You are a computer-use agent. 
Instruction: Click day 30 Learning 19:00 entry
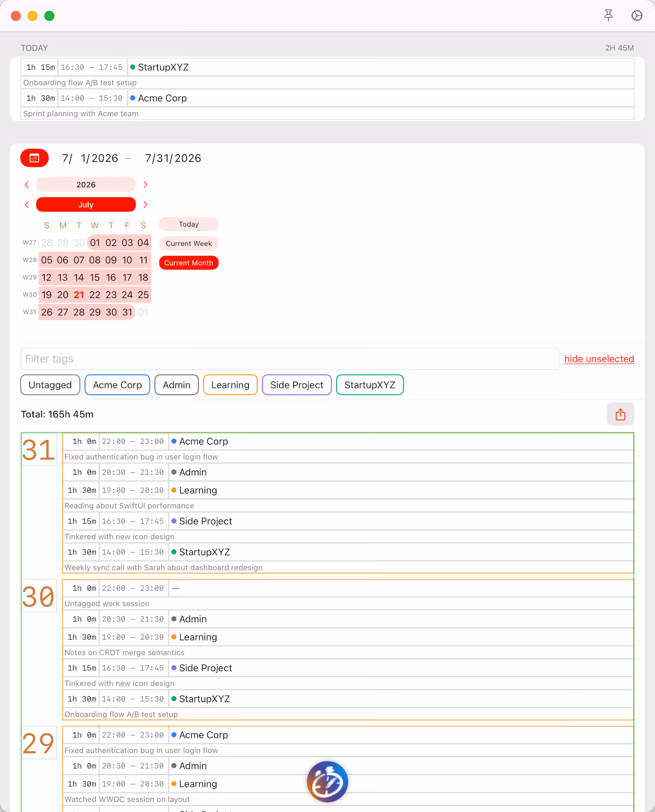[348, 637]
